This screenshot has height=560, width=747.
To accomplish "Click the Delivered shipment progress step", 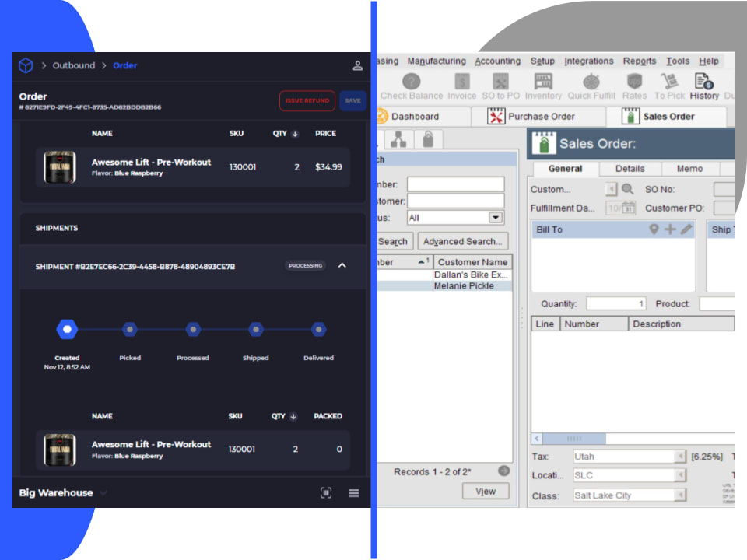I will (319, 329).
